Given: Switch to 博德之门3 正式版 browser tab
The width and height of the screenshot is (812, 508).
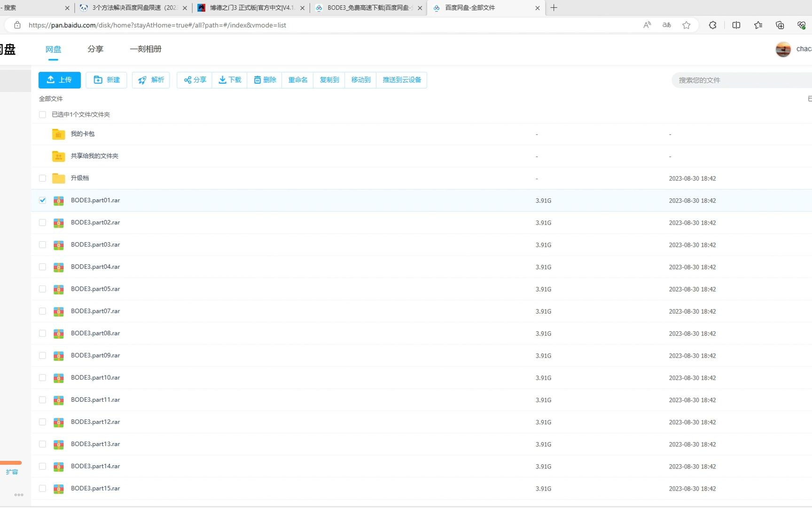Looking at the screenshot, I should coord(251,8).
